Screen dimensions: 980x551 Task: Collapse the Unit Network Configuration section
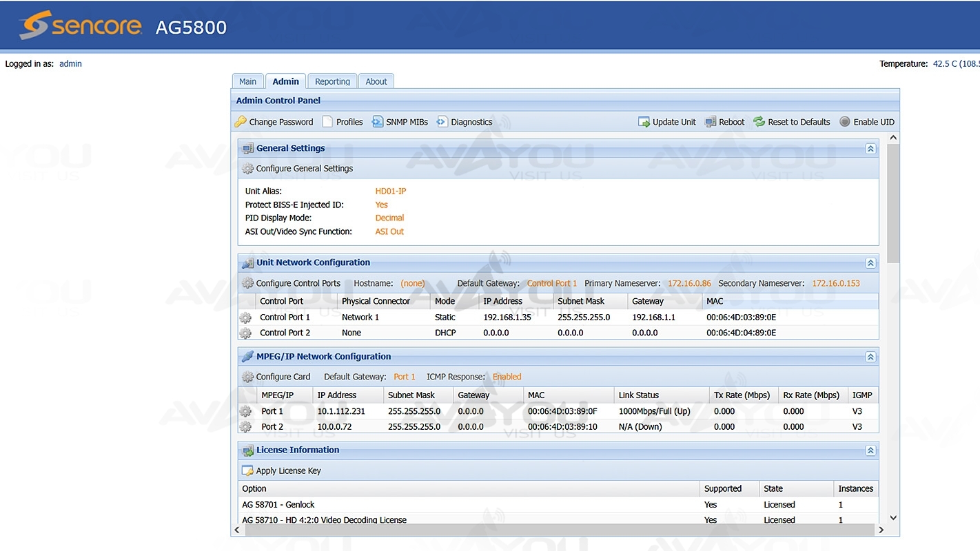pos(870,263)
